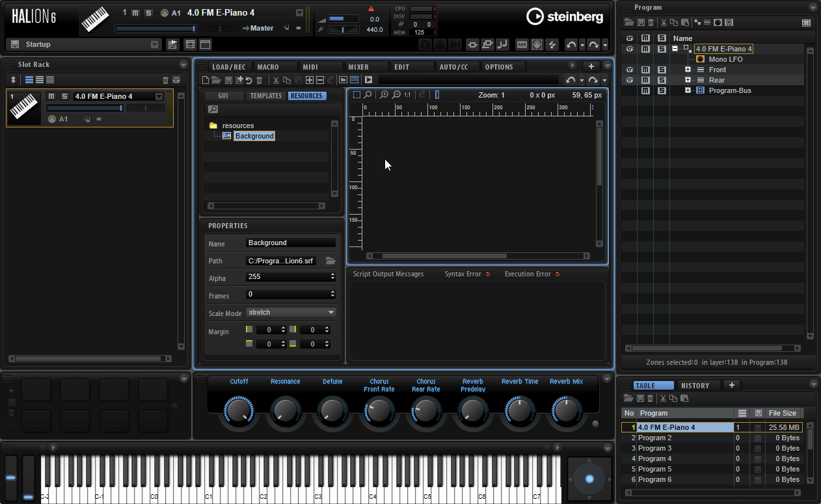Expand the Program-Bus node

[688, 90]
